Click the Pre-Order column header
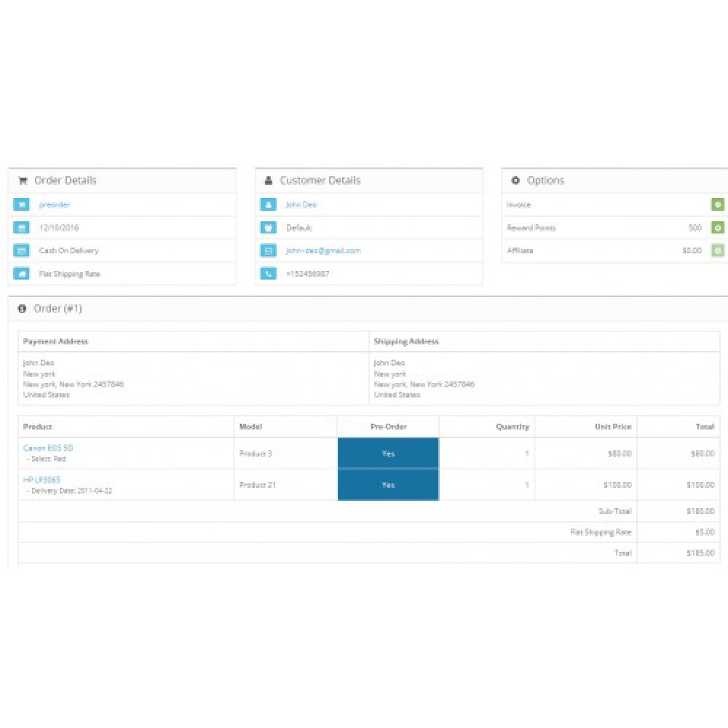Screen dimensions: 728x728 tap(389, 427)
